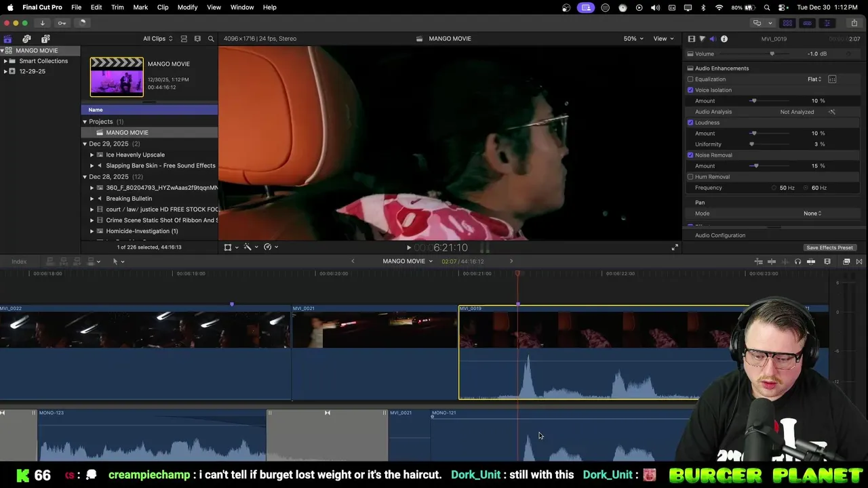
Task: Open the viewer 50% zoom dropdown
Action: 633,39
